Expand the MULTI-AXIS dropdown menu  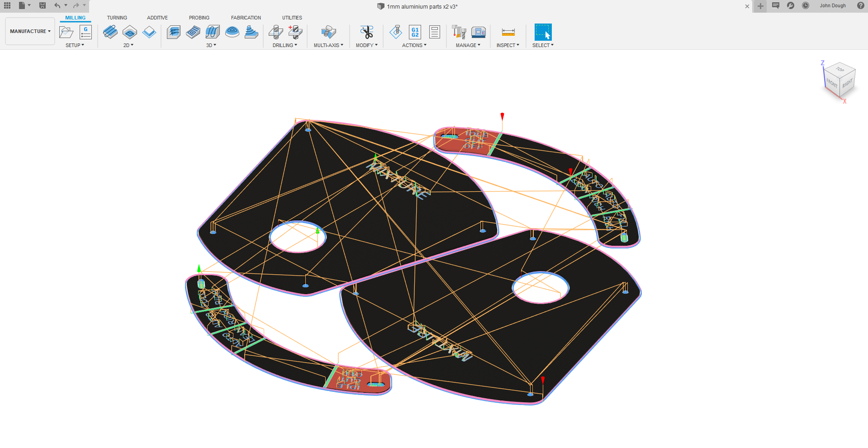coord(328,45)
